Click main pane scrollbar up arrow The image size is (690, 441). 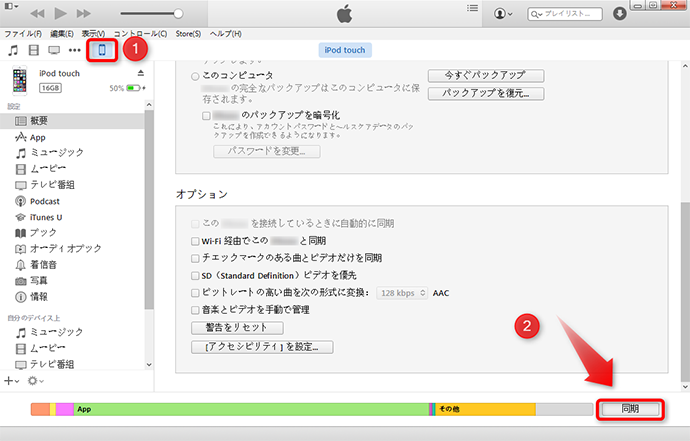(685, 66)
